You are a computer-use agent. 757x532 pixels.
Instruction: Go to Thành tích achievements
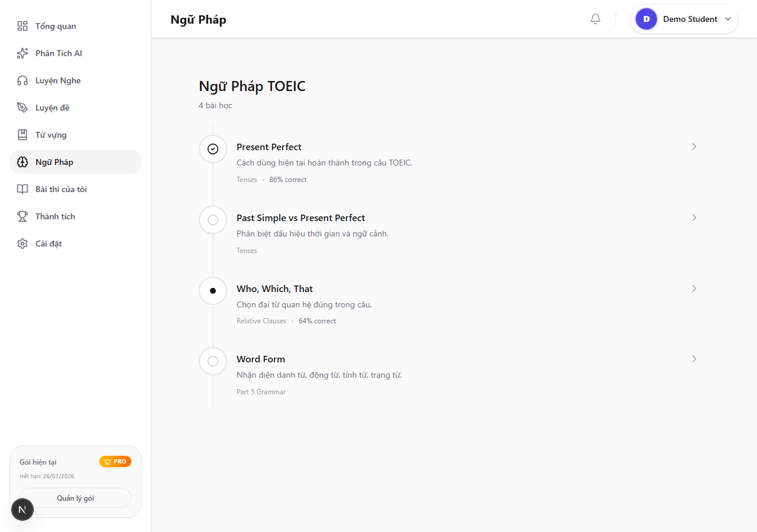tap(75, 216)
